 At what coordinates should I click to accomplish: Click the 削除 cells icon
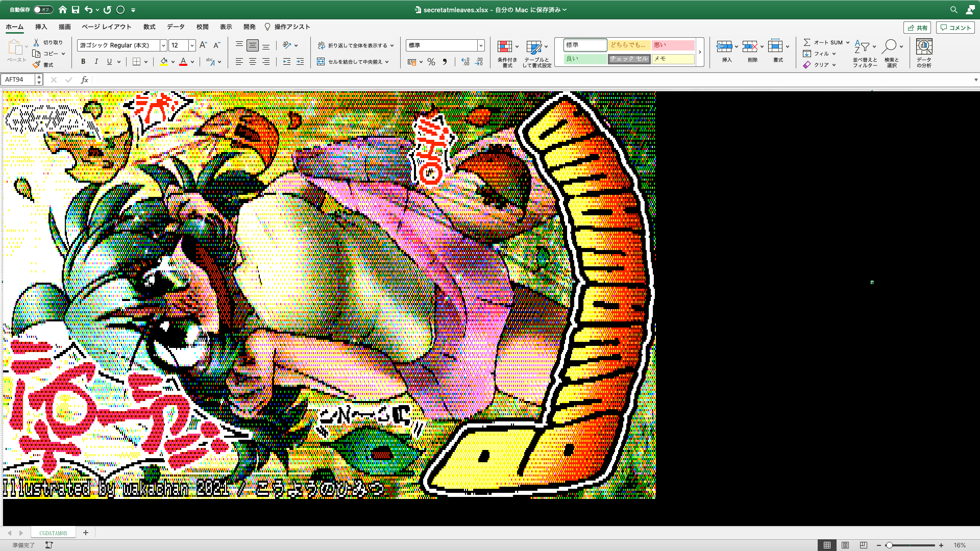click(x=750, y=46)
